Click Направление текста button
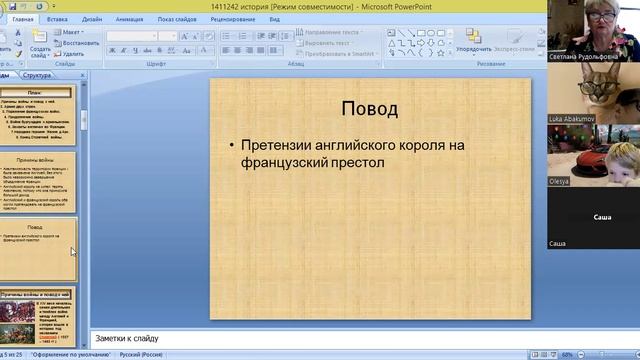The image size is (640, 360). click(329, 32)
